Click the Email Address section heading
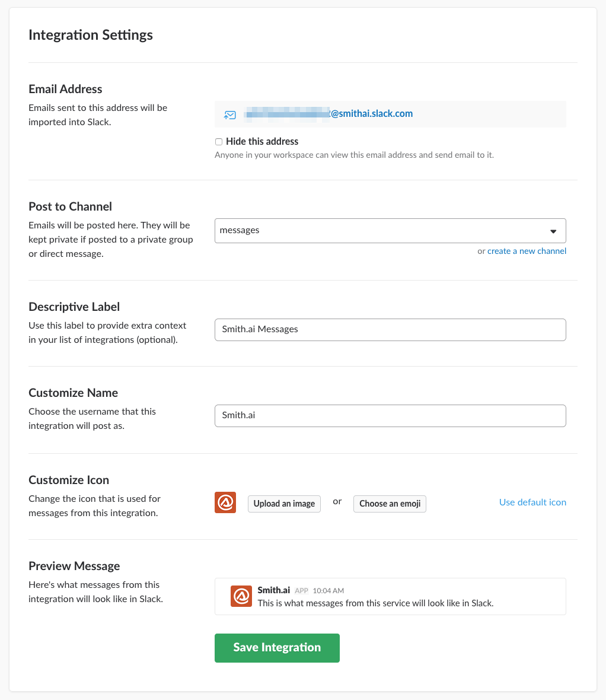 point(65,89)
